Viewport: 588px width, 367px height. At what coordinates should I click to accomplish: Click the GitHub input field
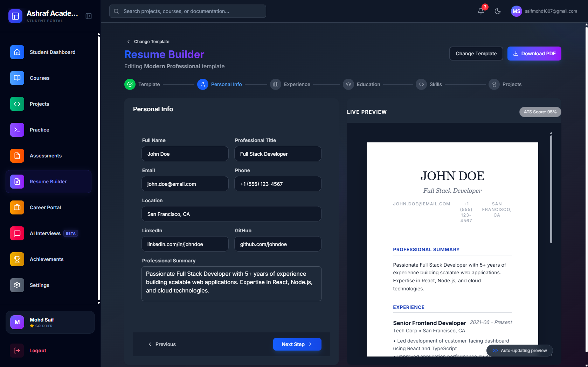pos(278,244)
